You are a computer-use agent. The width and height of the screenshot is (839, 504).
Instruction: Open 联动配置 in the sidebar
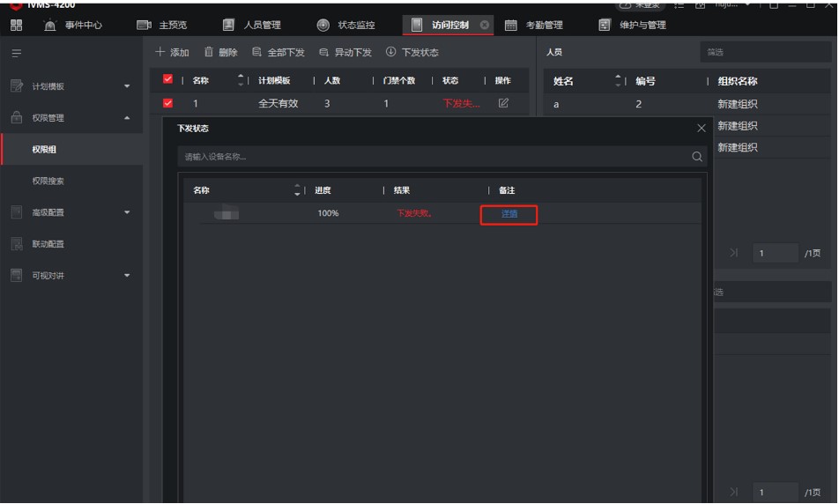click(48, 244)
